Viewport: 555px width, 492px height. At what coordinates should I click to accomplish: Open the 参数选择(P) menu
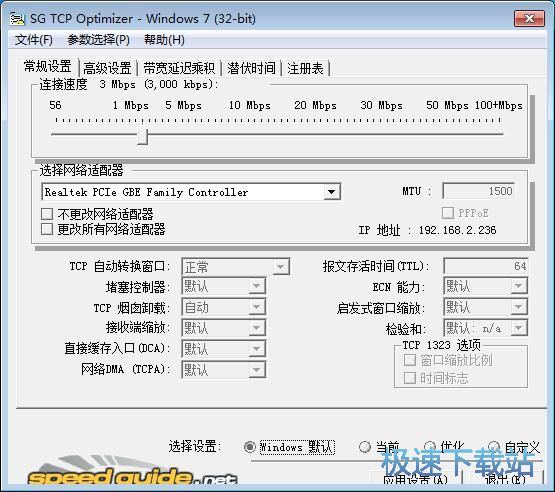pos(98,40)
